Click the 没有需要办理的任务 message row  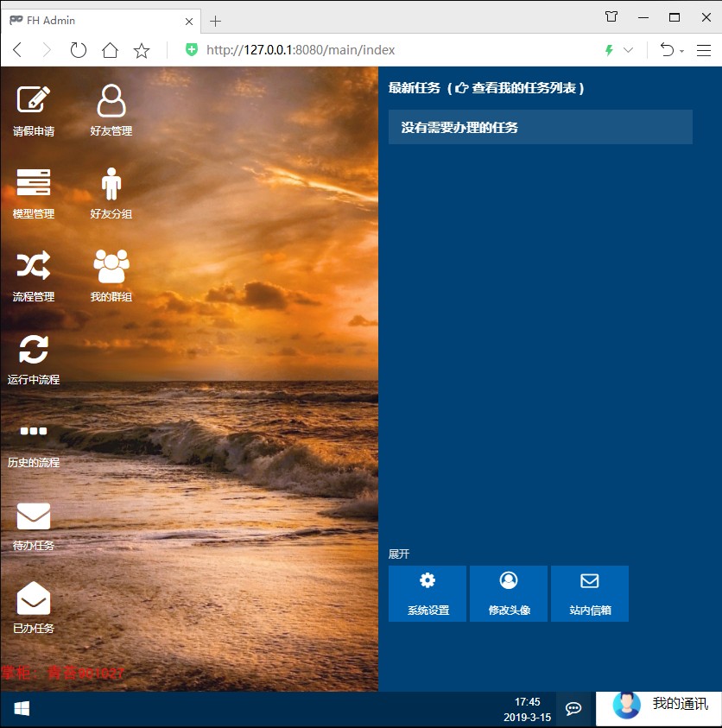(x=541, y=127)
